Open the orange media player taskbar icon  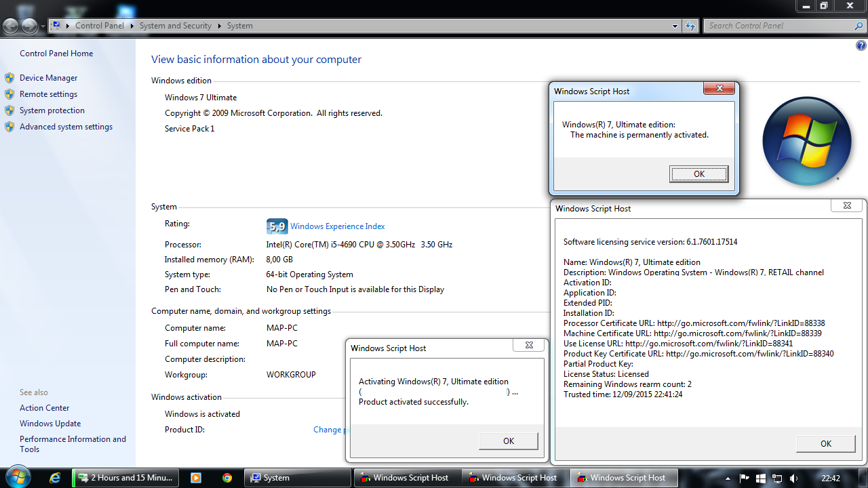(x=196, y=478)
